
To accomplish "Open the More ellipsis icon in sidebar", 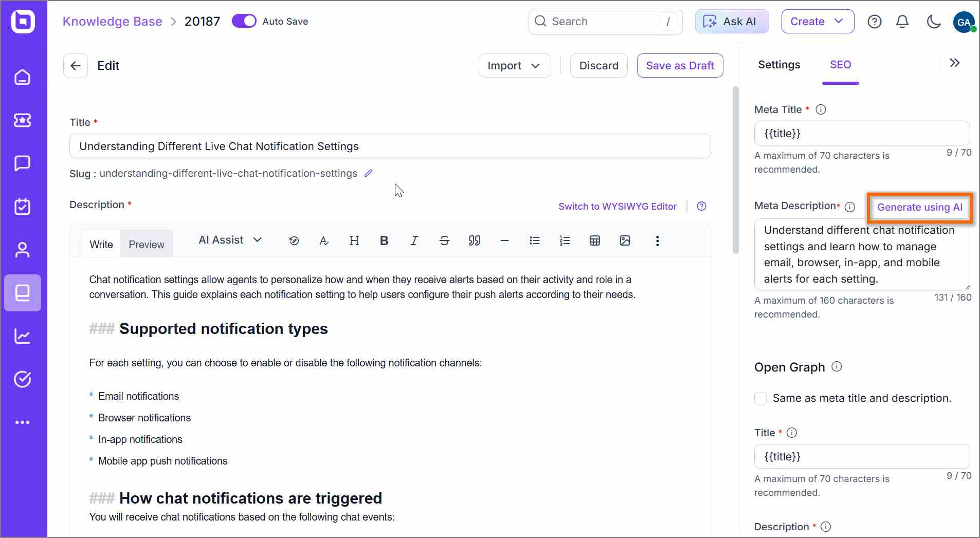I will pos(23,422).
